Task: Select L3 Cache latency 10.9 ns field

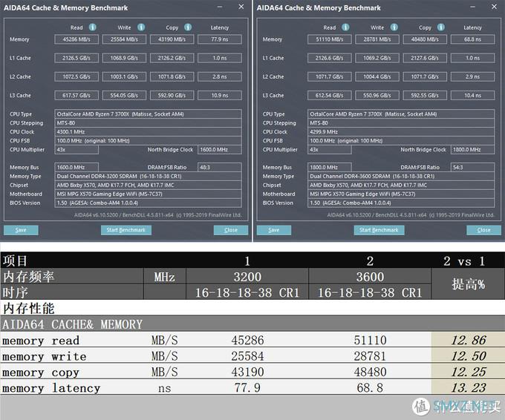Action: [220, 96]
